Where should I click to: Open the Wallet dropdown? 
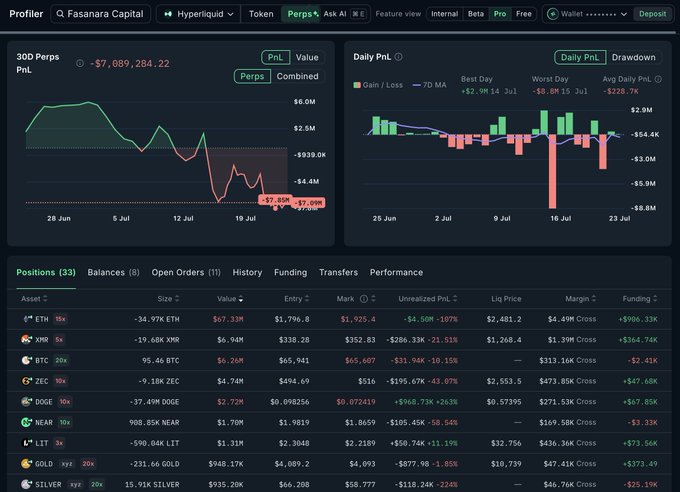pyautogui.click(x=587, y=14)
